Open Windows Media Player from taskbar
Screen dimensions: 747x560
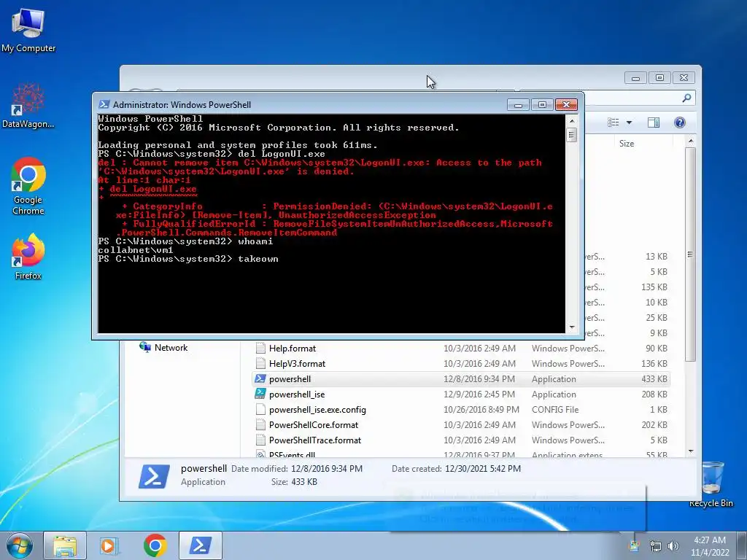[x=109, y=545]
